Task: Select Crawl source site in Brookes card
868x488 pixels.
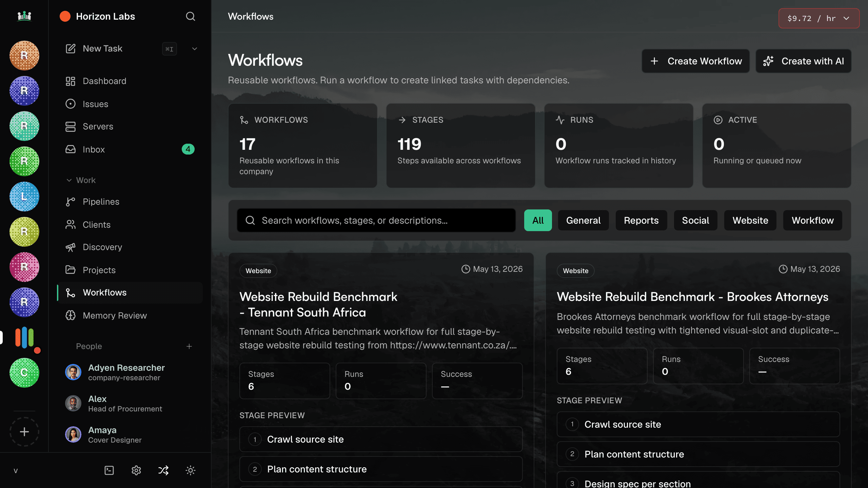Action: (698, 424)
